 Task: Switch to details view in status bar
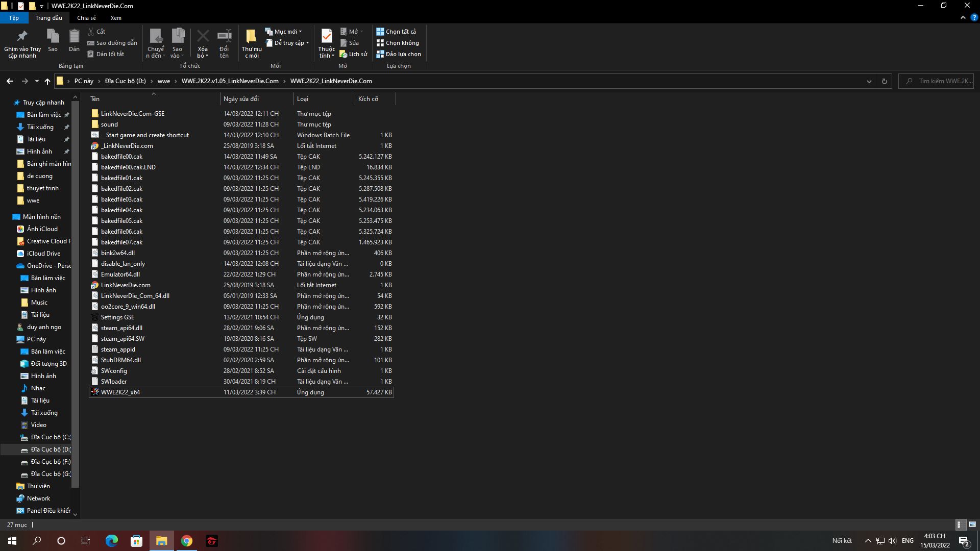pos(960,524)
